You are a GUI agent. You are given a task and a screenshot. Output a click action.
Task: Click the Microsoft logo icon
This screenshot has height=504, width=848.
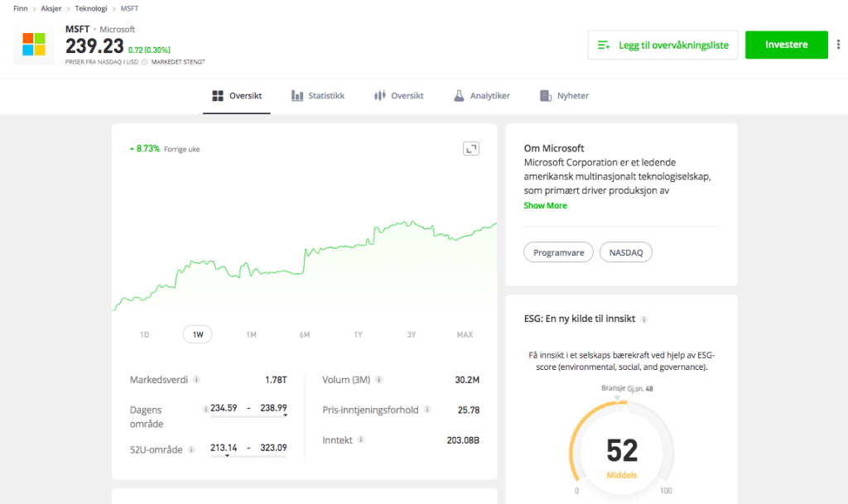[34, 45]
